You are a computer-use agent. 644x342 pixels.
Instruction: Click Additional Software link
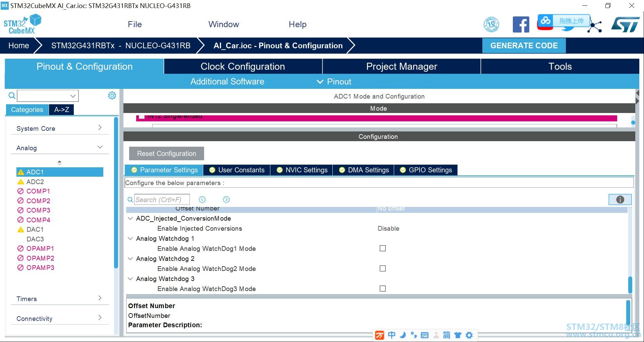227,81
